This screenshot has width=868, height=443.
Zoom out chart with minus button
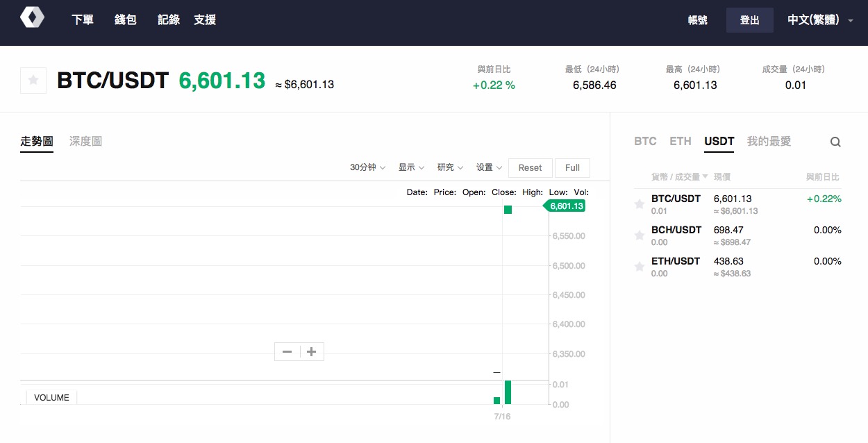click(x=287, y=352)
